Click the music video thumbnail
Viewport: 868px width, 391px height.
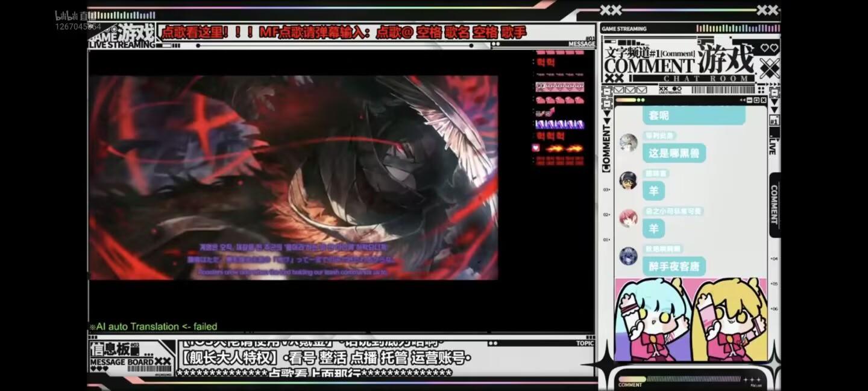pos(294,177)
